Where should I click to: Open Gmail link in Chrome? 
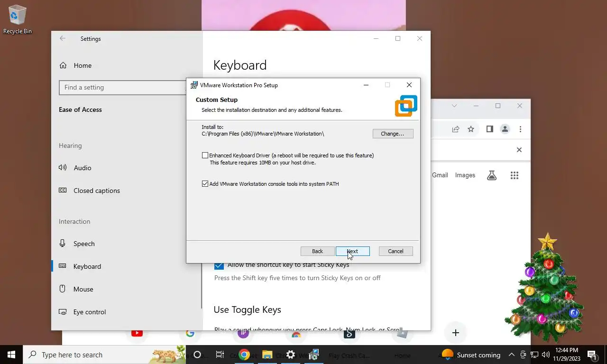tap(440, 175)
